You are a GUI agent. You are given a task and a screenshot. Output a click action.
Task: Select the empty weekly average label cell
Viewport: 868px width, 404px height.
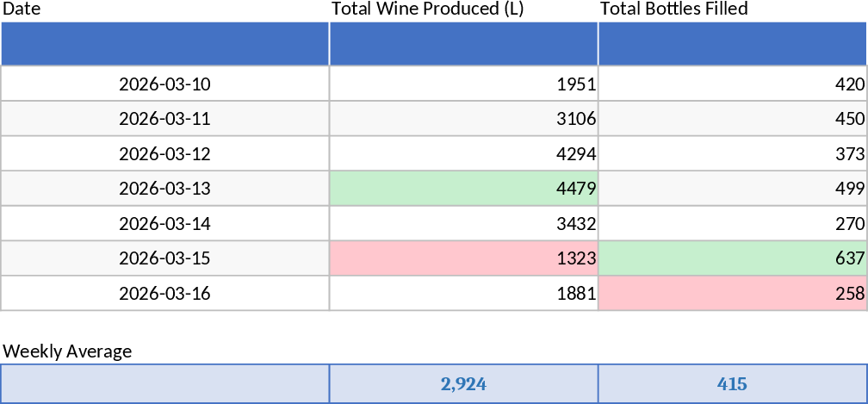pyautogui.click(x=164, y=384)
